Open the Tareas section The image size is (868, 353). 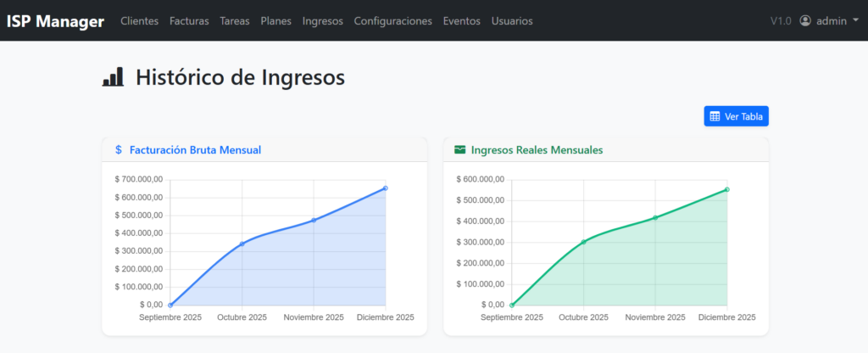[235, 21]
